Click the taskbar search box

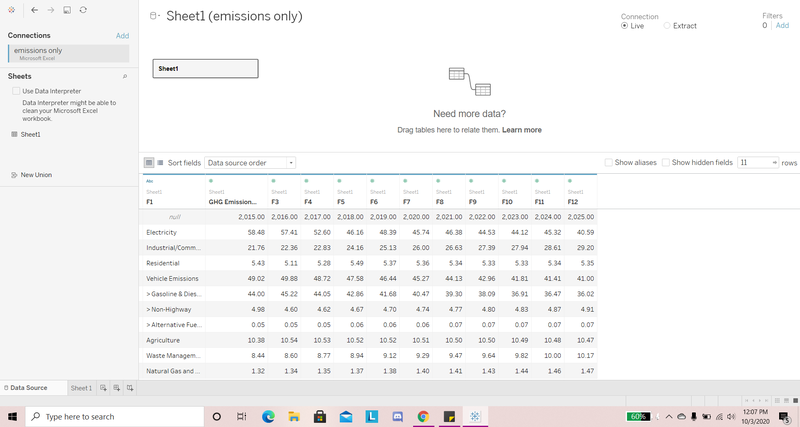(114, 416)
